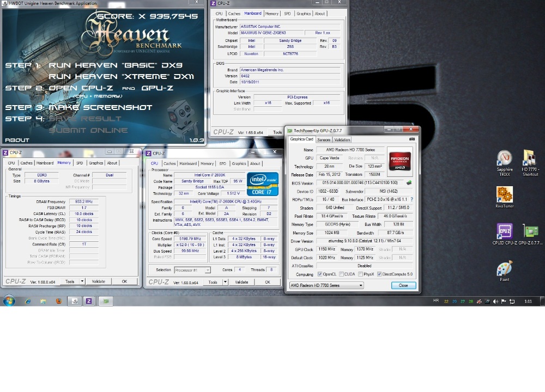
Task: Click the MAXIMUS IV GENE-Z/GEN3 model field
Action: pos(271,33)
